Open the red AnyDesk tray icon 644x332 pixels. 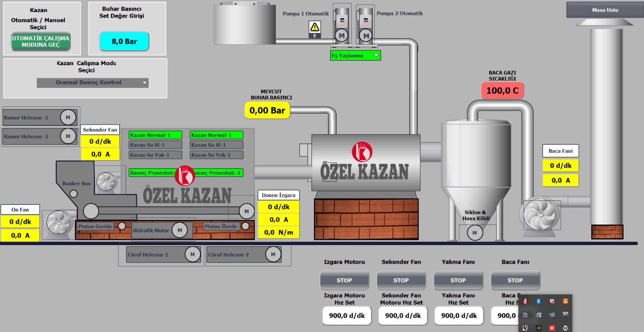[x=552, y=328]
